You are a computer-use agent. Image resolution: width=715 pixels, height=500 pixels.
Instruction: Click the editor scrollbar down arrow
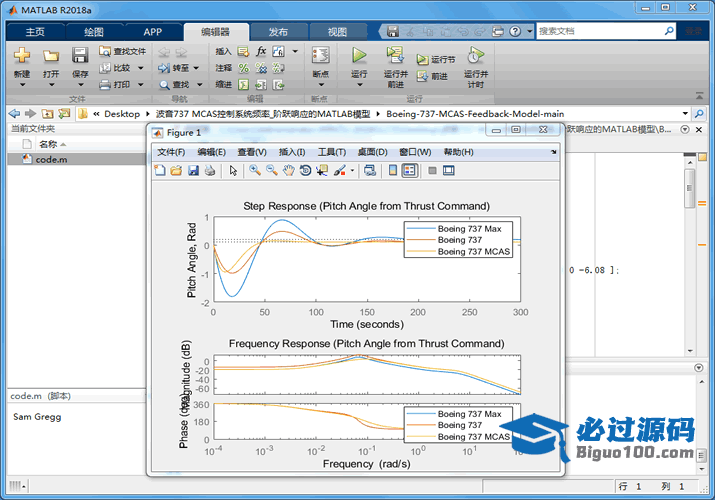pyautogui.click(x=689, y=351)
